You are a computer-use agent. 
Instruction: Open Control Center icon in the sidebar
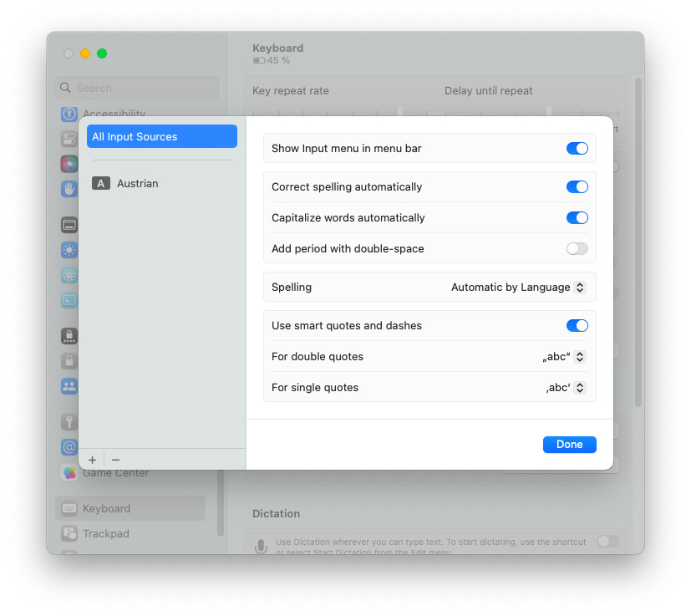pos(69,139)
